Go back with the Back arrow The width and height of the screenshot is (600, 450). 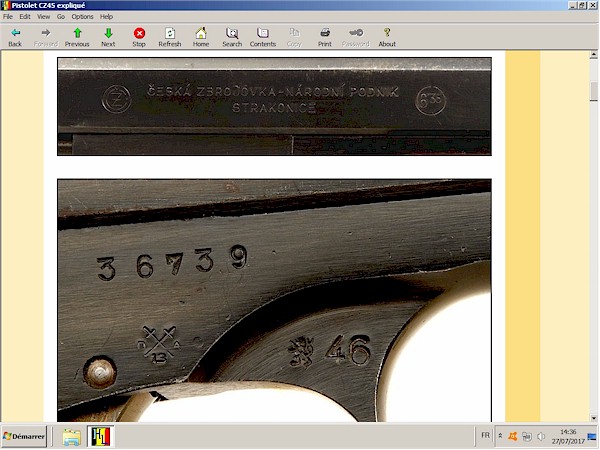click(15, 37)
